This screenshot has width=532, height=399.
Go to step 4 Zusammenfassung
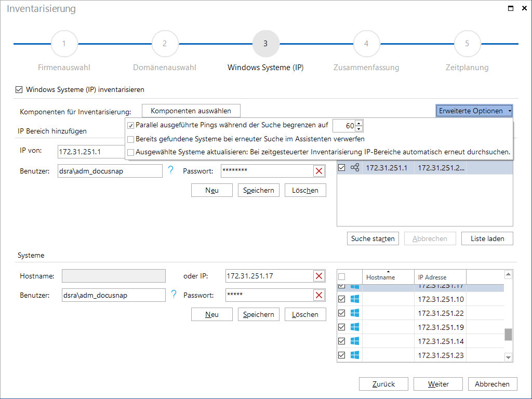coord(366,44)
